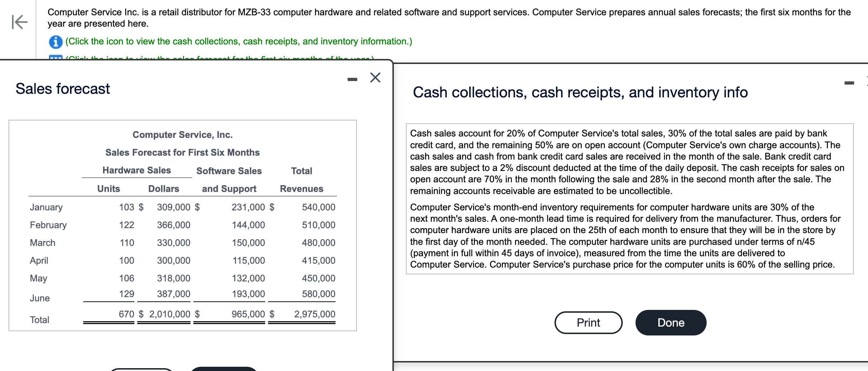Open cash collections, receipts, and inventory information link

point(239,42)
